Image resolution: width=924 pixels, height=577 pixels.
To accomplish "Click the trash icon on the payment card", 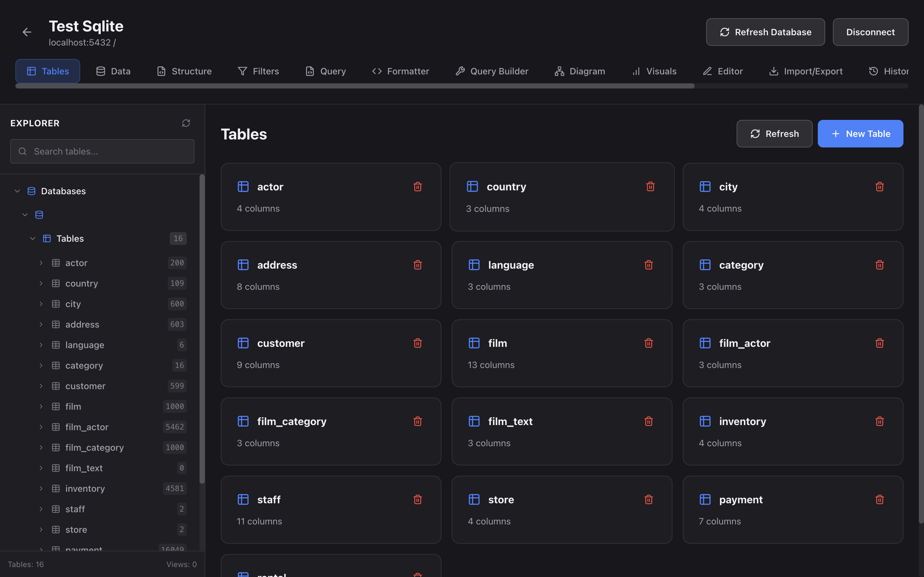I will point(879,499).
